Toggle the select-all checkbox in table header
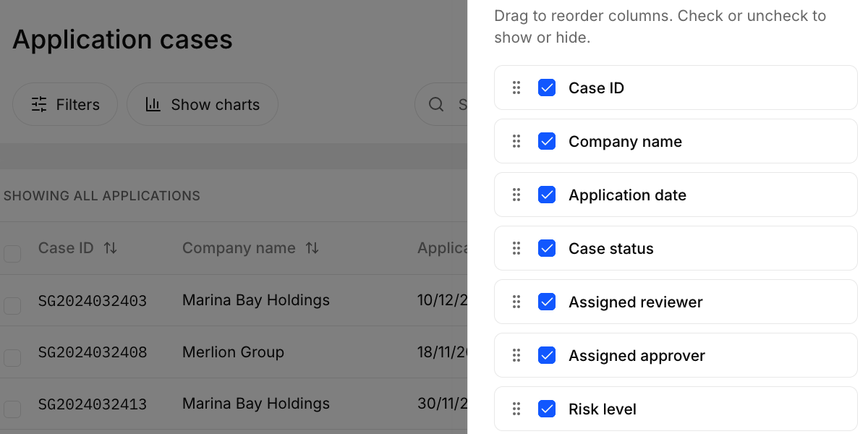Viewport: 868px width, 434px height. pyautogui.click(x=12, y=253)
